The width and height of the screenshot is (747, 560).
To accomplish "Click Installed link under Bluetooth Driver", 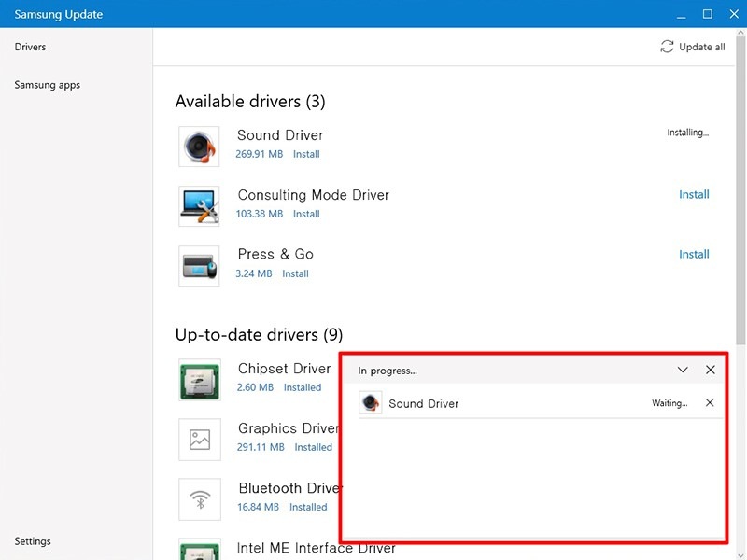I will [x=308, y=507].
